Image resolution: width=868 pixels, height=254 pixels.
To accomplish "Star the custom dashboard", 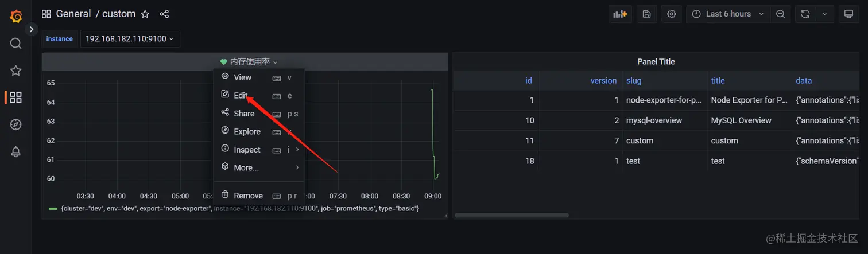I will (x=145, y=14).
